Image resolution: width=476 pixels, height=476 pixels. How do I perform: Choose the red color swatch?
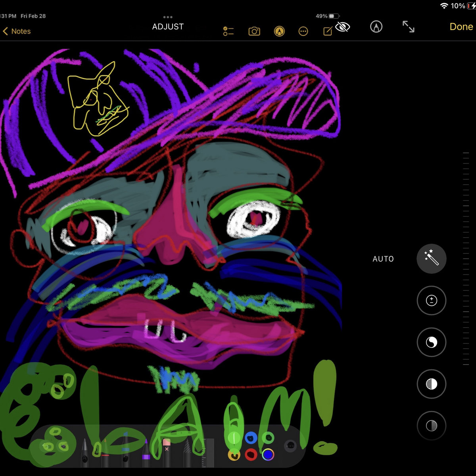point(251,455)
